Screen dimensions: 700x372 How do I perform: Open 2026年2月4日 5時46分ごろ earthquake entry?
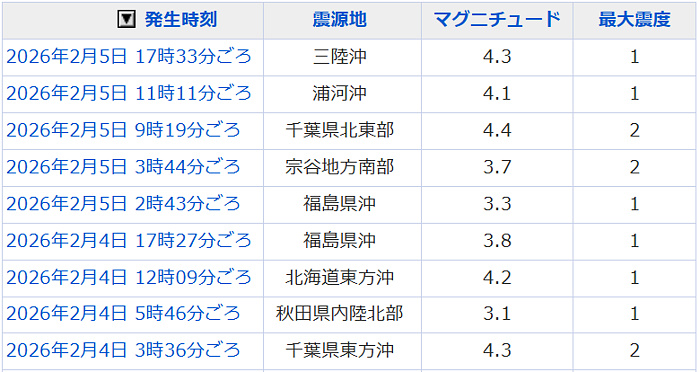pyautogui.click(x=123, y=313)
